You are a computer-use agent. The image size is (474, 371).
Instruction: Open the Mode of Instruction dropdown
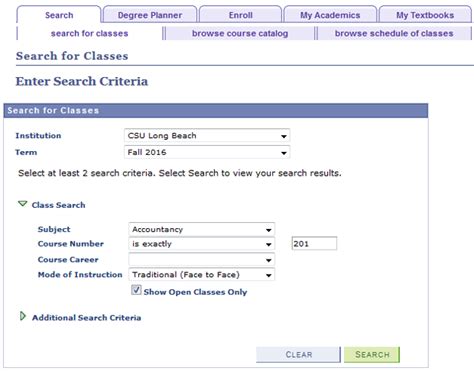pos(202,275)
